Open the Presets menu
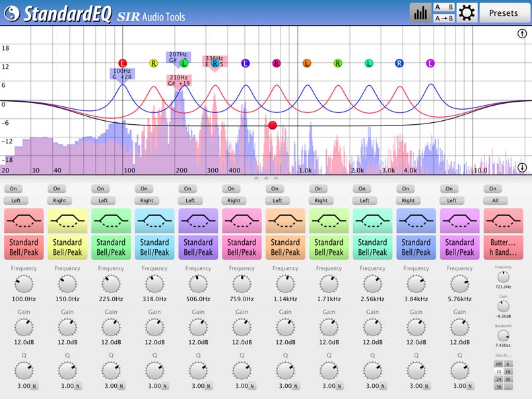 tap(504, 13)
